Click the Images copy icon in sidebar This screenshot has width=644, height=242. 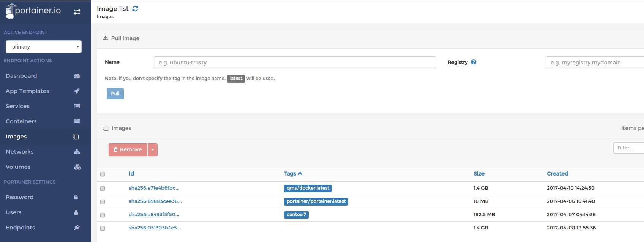click(76, 137)
